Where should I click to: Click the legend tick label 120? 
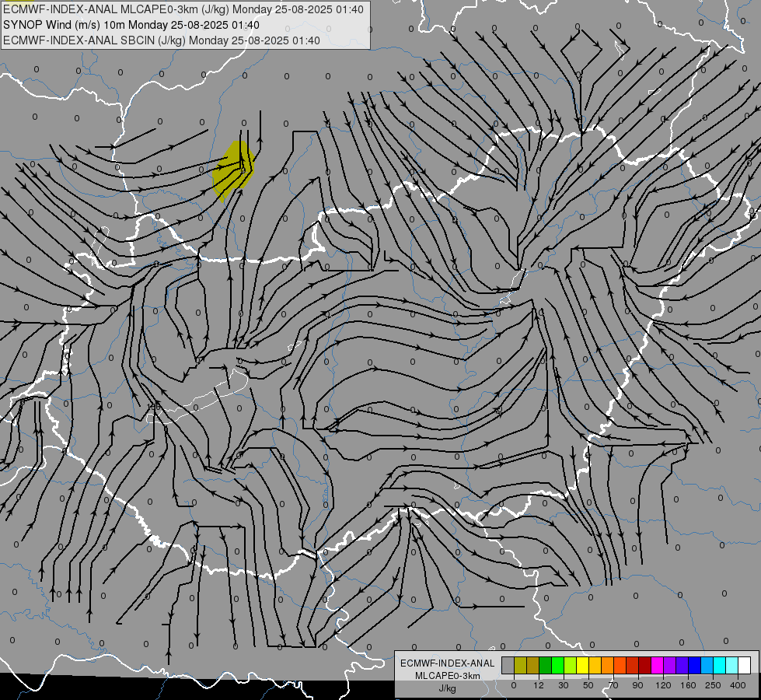coord(663,685)
